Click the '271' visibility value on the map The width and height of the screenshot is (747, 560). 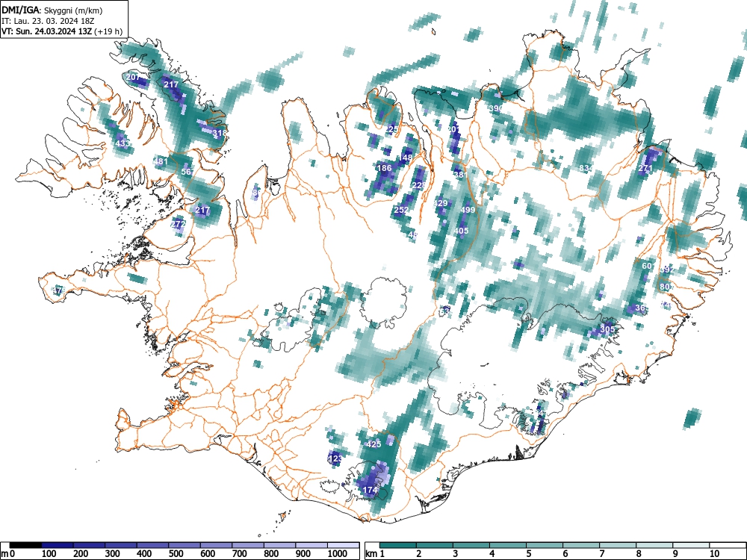tap(645, 168)
